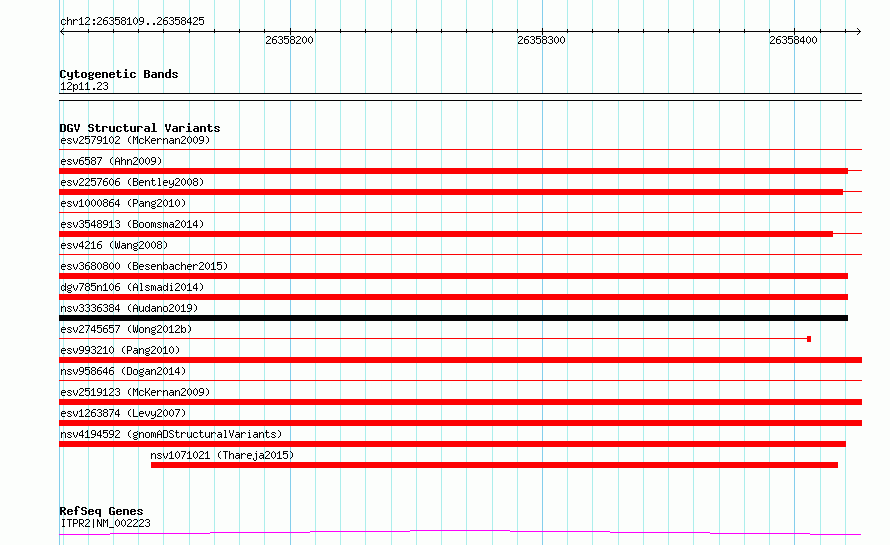Click the red bar under dgv785n106 (Alsmadi2014)
Viewport: 890px width, 545px height.
(454, 297)
